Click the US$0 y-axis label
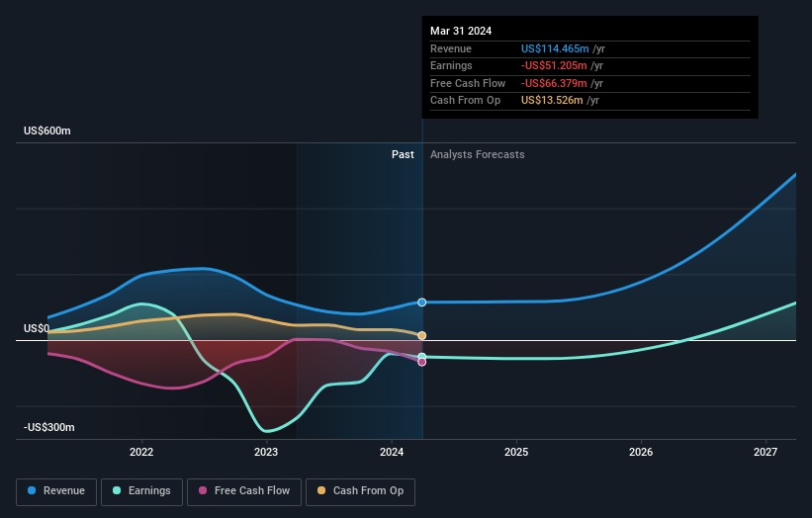 [x=37, y=328]
